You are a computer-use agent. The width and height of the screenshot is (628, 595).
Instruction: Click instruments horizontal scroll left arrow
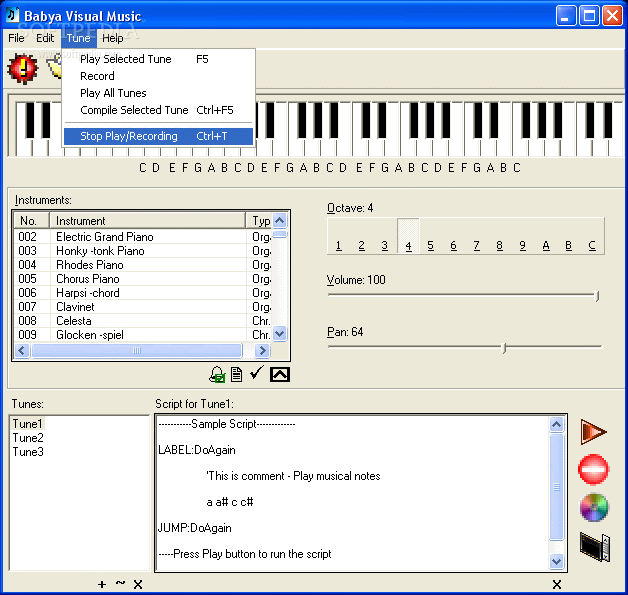pyautogui.click(x=22, y=351)
